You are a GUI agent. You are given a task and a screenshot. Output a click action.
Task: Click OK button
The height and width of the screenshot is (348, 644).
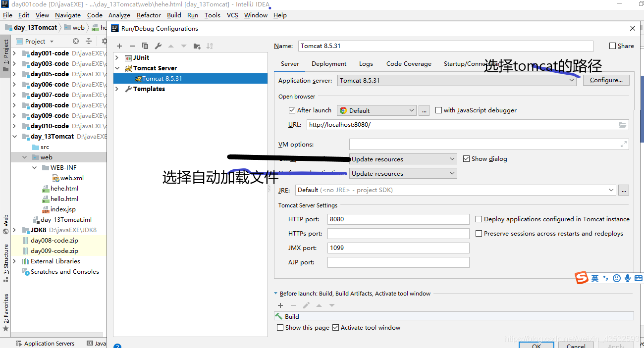click(537, 345)
